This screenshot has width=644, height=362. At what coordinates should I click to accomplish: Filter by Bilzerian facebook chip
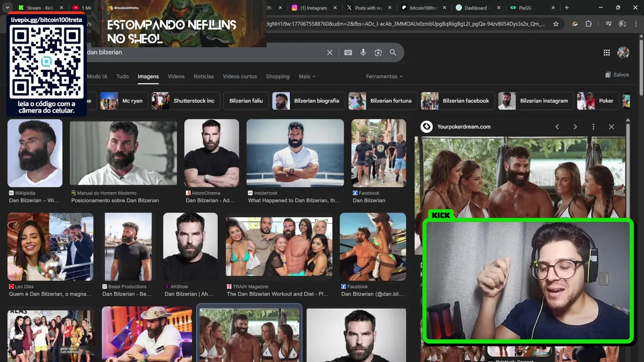458,101
